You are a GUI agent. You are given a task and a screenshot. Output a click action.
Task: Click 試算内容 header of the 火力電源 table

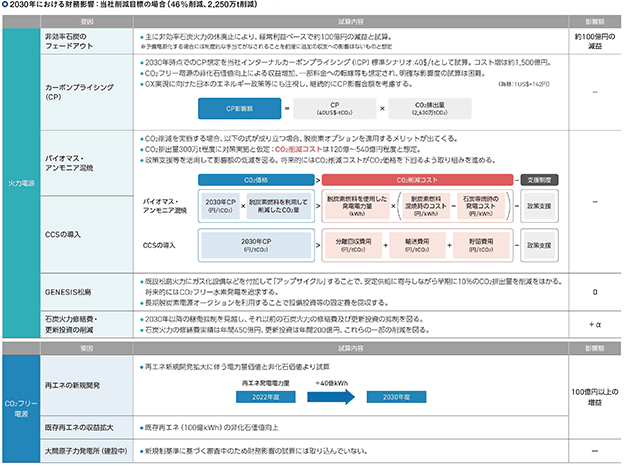point(351,21)
